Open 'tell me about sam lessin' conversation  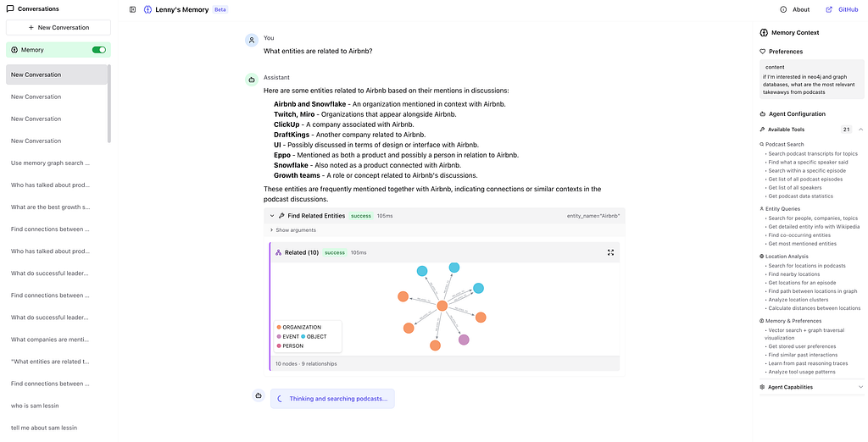(44, 428)
